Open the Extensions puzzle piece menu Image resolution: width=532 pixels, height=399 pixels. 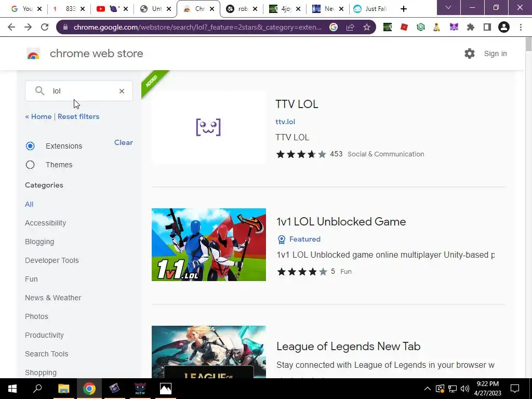(x=471, y=27)
